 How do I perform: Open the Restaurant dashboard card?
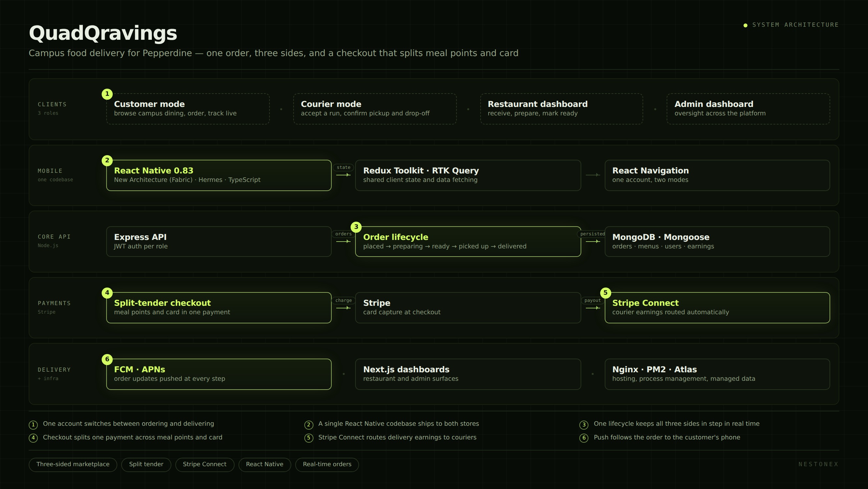561,109
